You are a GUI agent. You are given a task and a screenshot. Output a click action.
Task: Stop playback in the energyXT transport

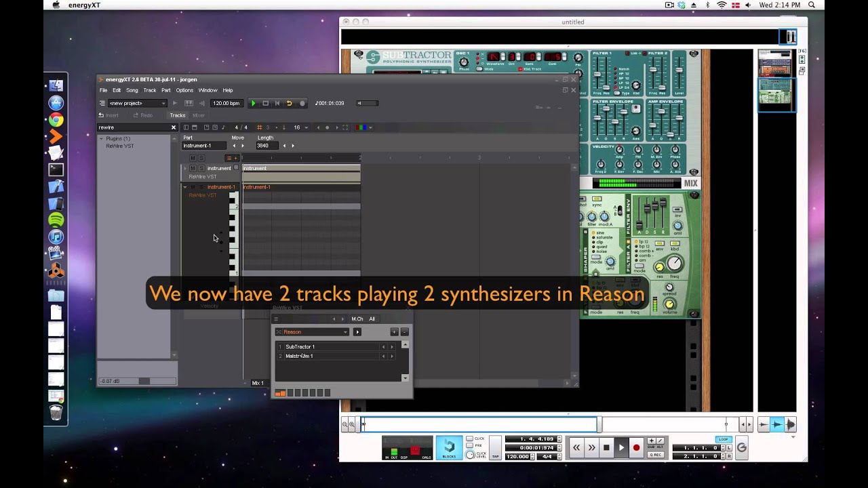point(266,103)
